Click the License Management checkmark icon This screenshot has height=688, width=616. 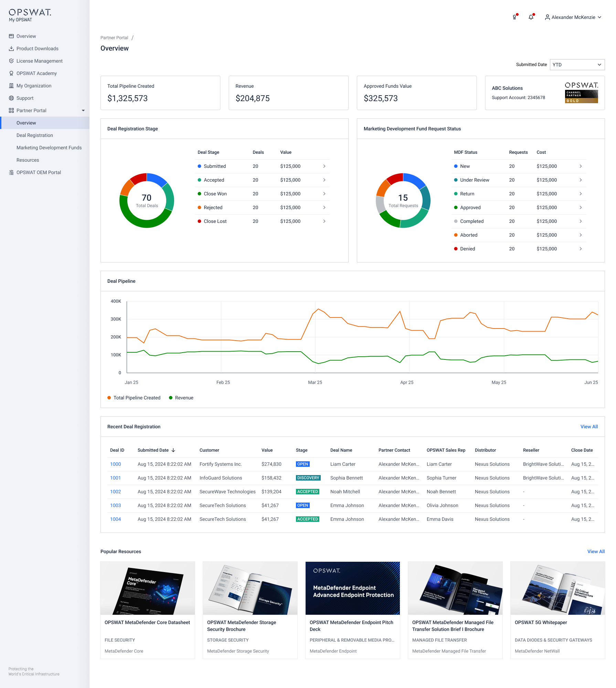click(x=11, y=61)
